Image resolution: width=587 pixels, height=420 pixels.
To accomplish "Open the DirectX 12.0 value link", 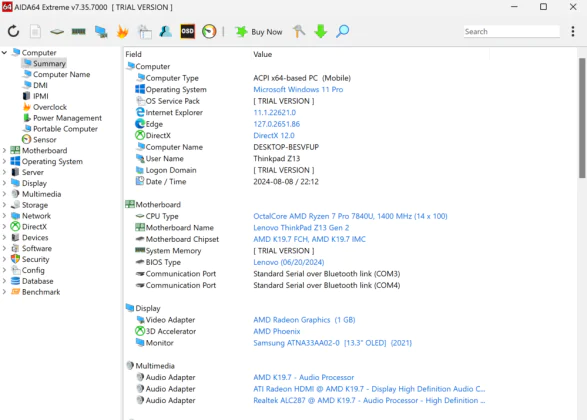I will [274, 136].
